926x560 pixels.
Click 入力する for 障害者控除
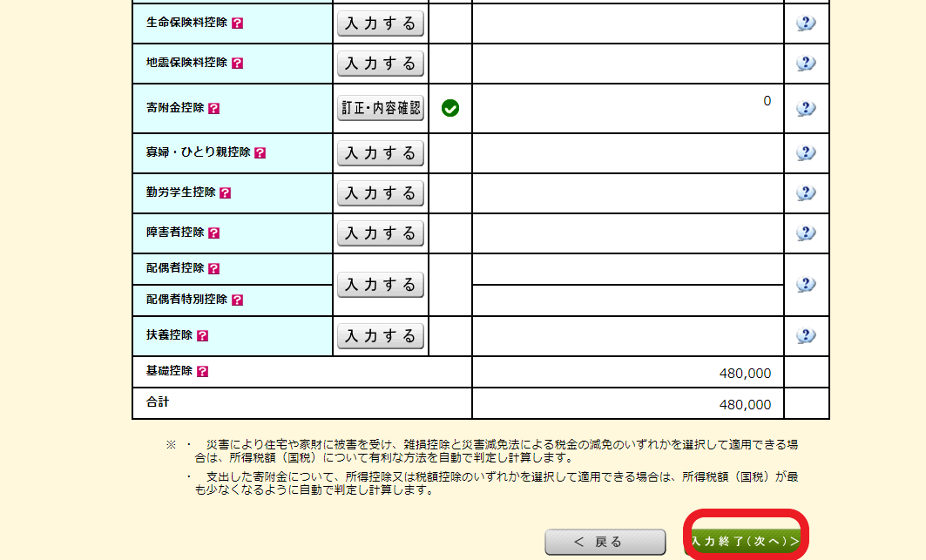click(x=381, y=234)
